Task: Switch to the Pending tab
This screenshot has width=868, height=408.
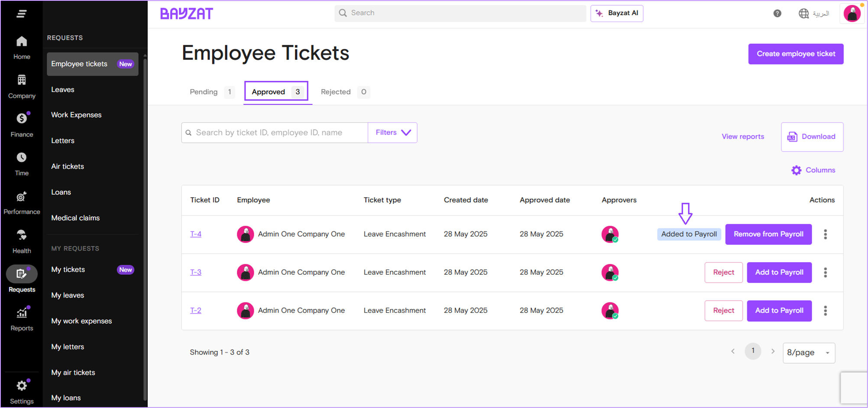Action: coord(204,92)
